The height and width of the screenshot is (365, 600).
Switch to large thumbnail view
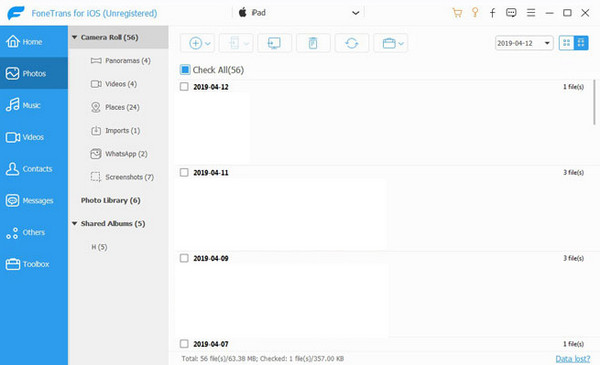pyautogui.click(x=581, y=43)
